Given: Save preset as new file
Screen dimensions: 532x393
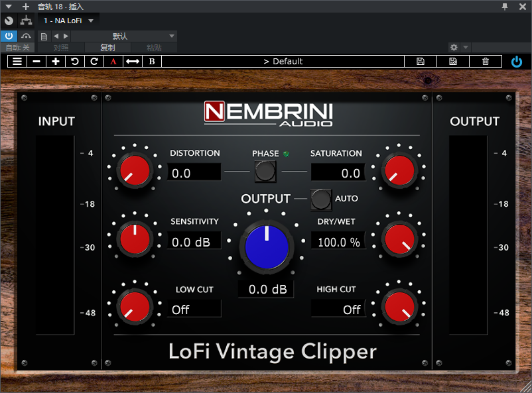Looking at the screenshot, I should [x=453, y=62].
